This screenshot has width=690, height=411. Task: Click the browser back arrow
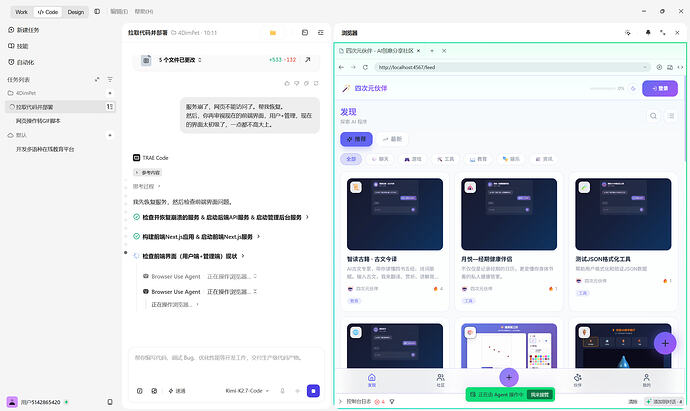coord(341,67)
